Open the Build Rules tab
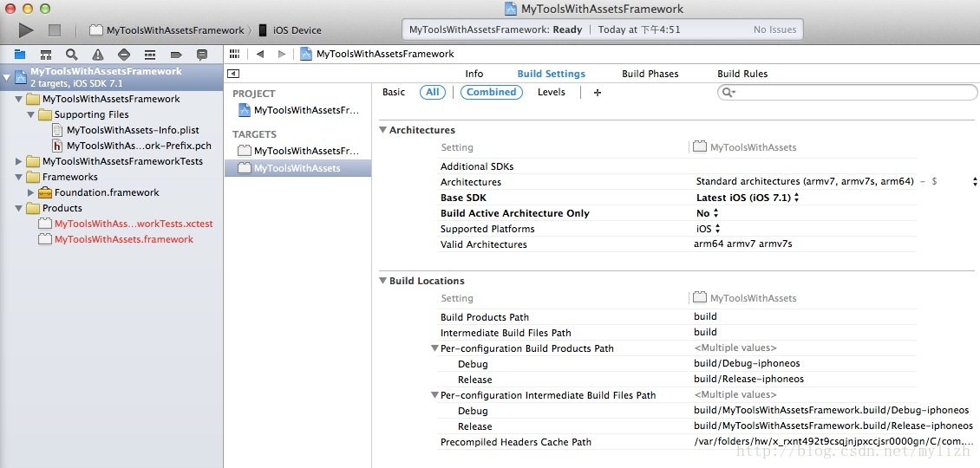 tap(742, 74)
